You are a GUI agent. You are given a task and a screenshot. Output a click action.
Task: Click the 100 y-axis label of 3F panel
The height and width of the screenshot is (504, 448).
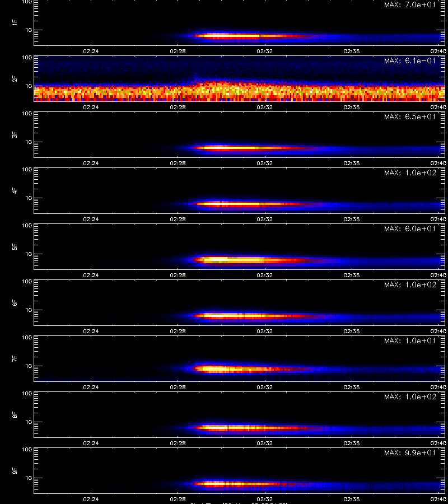pyautogui.click(x=27, y=114)
